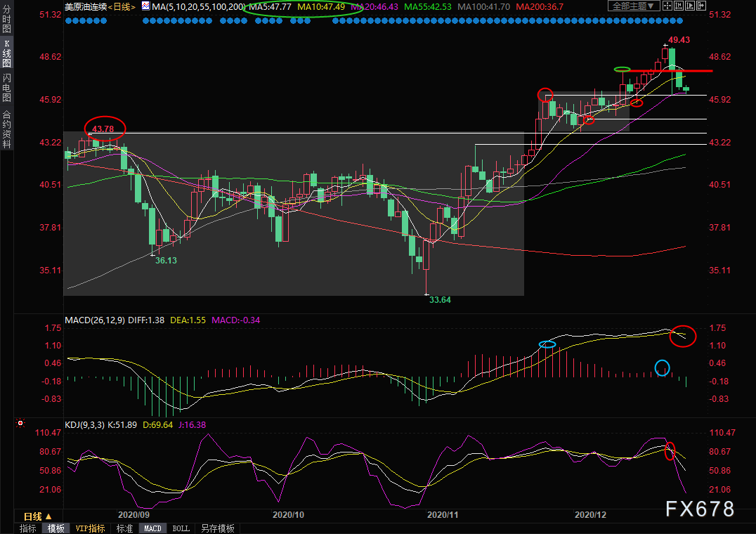The image size is (756, 534).
Task: Select the 指标 bottom tab
Action: (28, 528)
